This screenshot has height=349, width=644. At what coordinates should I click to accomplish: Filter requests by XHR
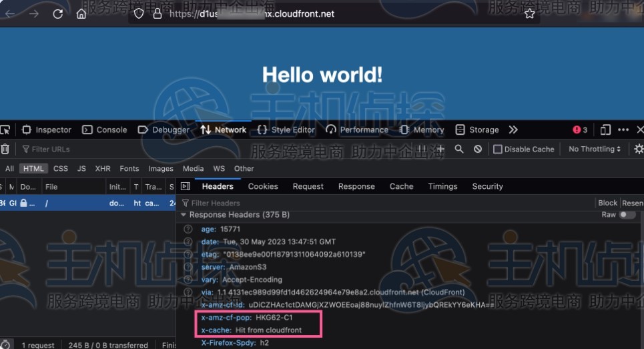(x=103, y=168)
